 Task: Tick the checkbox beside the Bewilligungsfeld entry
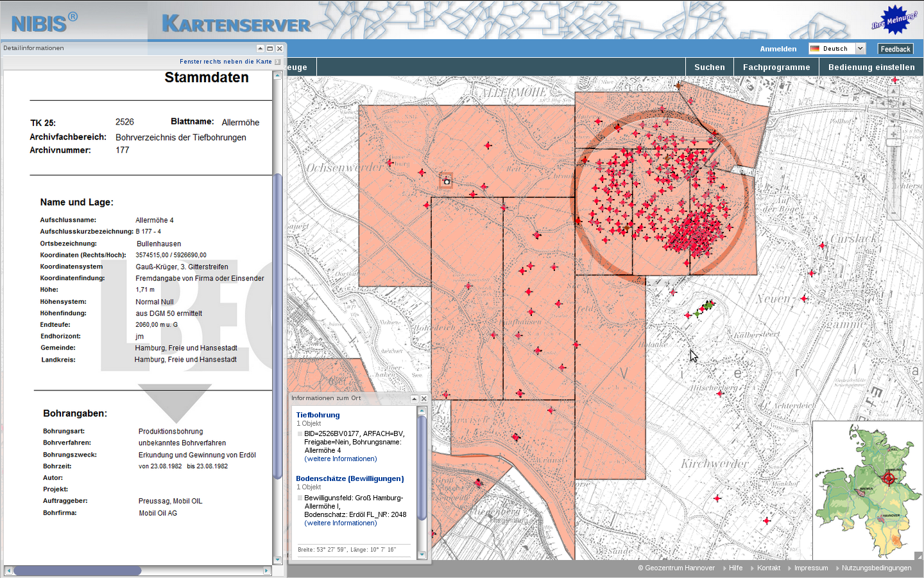(300, 498)
